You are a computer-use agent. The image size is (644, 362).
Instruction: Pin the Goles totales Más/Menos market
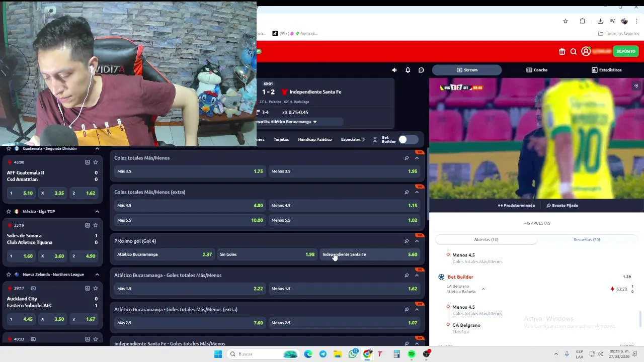point(407,158)
